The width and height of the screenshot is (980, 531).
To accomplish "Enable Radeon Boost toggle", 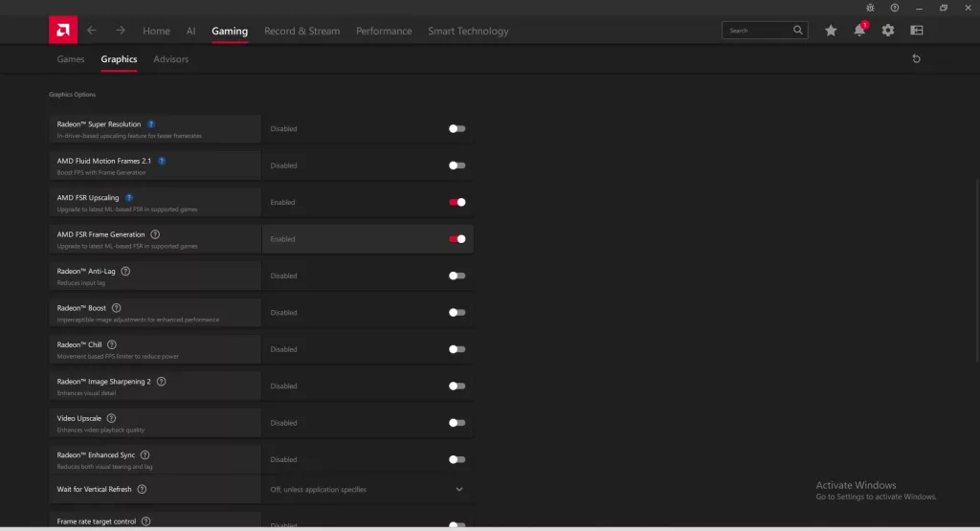I will (457, 312).
